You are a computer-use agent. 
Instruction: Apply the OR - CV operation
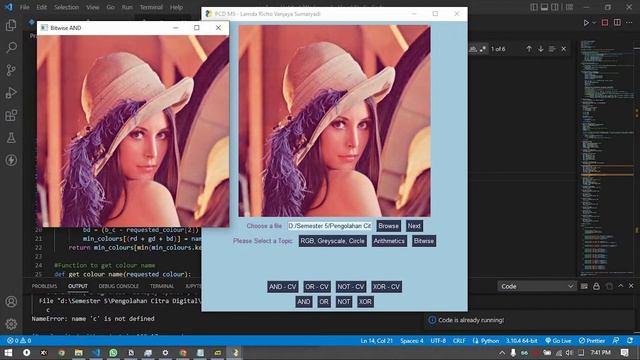coord(317,287)
